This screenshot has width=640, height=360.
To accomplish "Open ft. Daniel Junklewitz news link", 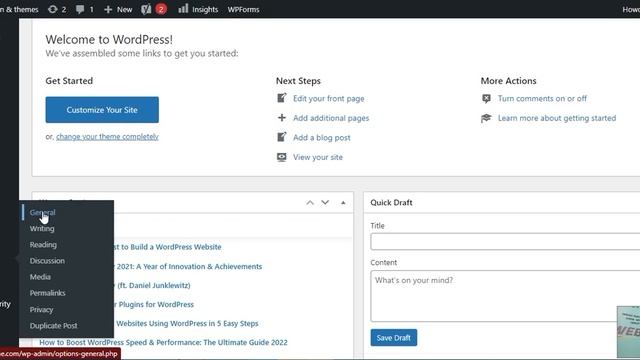I will coord(153,285).
